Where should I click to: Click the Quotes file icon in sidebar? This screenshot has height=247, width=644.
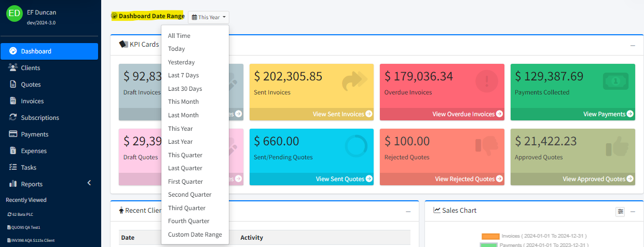pyautogui.click(x=13, y=85)
